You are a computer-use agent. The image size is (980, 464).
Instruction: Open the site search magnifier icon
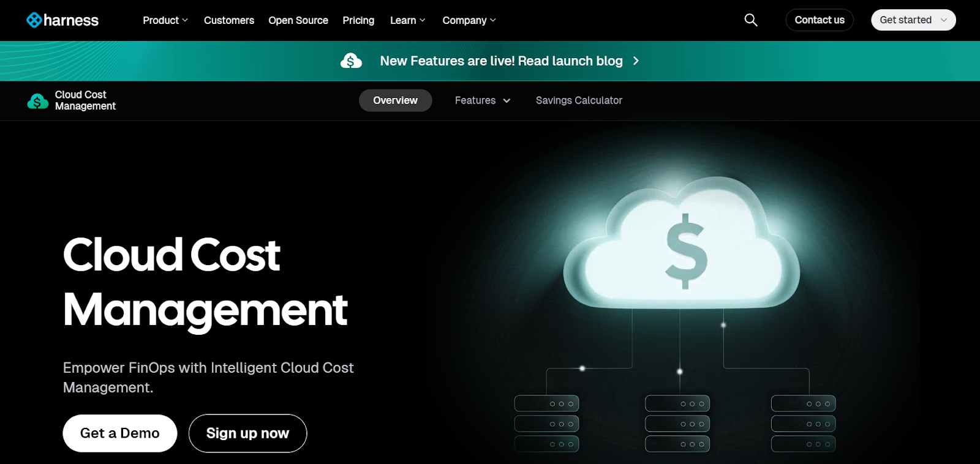[x=751, y=20]
